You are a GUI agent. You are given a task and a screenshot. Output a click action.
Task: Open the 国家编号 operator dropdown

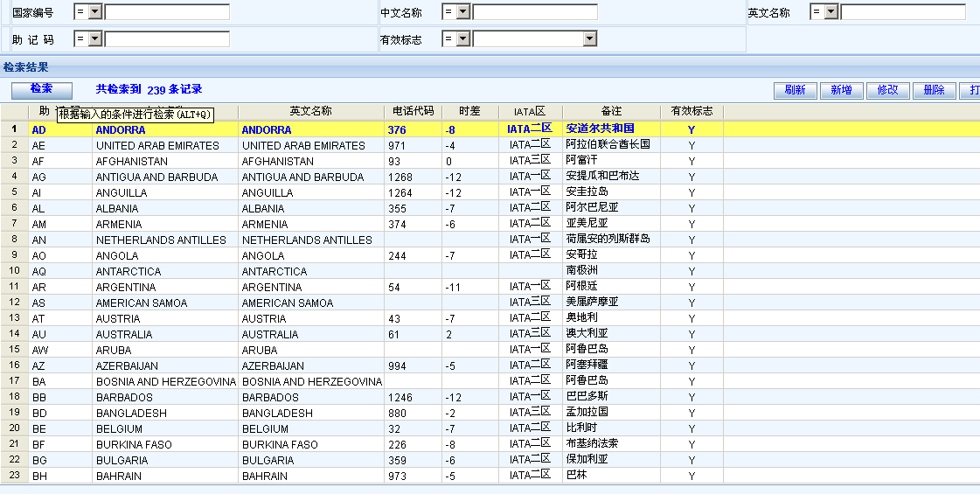pyautogui.click(x=94, y=12)
